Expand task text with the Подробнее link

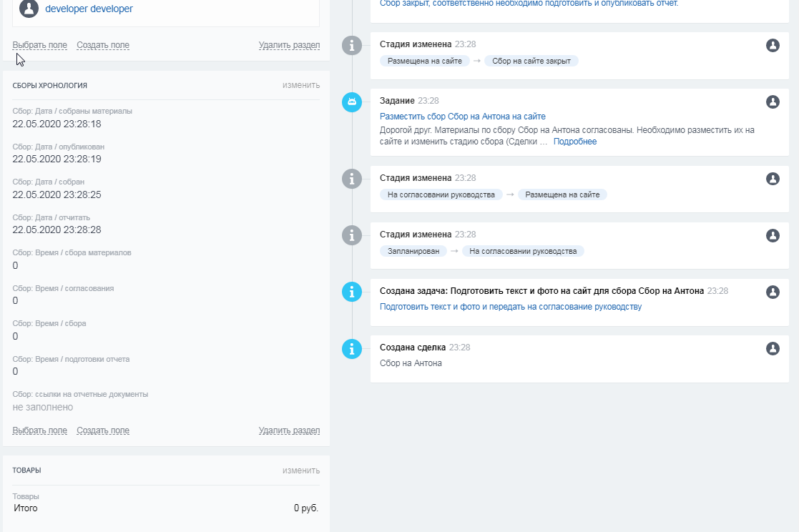[x=574, y=142]
